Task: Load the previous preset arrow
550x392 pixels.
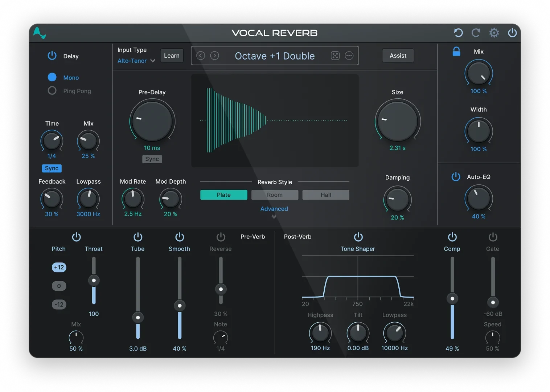Action: (x=201, y=56)
